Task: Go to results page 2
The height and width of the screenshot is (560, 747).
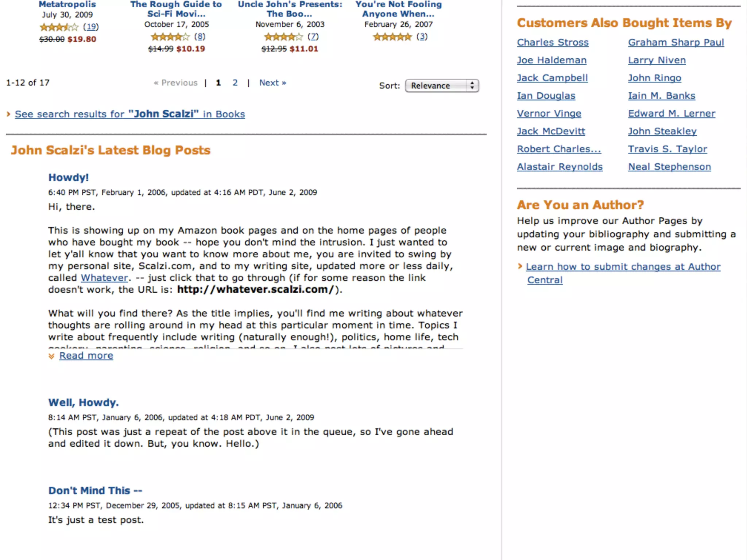Action: [x=235, y=83]
